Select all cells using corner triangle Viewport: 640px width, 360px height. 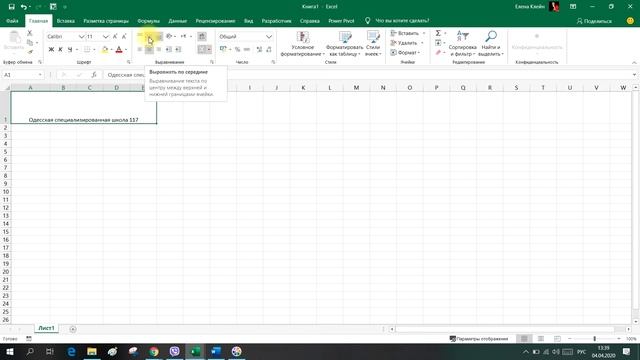[x=6, y=87]
